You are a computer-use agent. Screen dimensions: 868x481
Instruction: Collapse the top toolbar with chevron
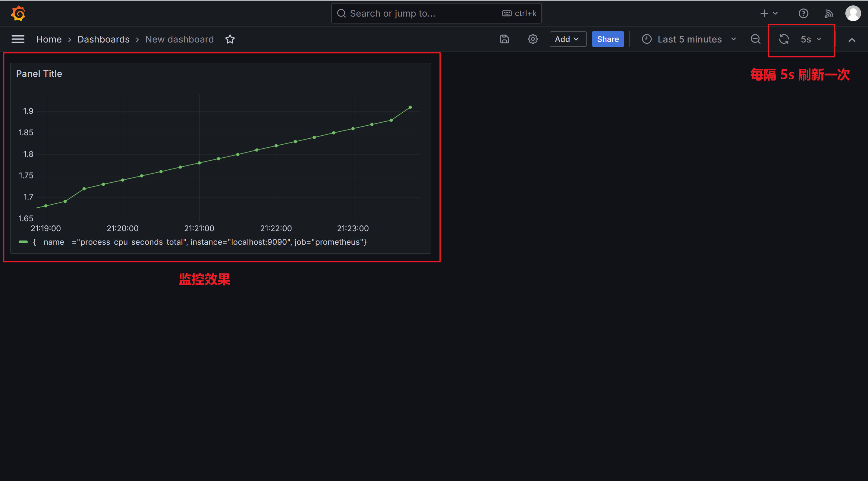click(x=851, y=40)
